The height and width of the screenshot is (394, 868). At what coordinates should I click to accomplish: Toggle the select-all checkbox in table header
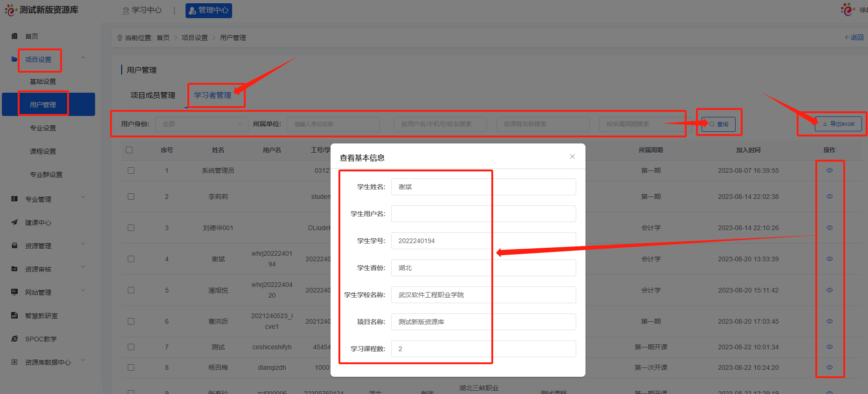tap(129, 150)
